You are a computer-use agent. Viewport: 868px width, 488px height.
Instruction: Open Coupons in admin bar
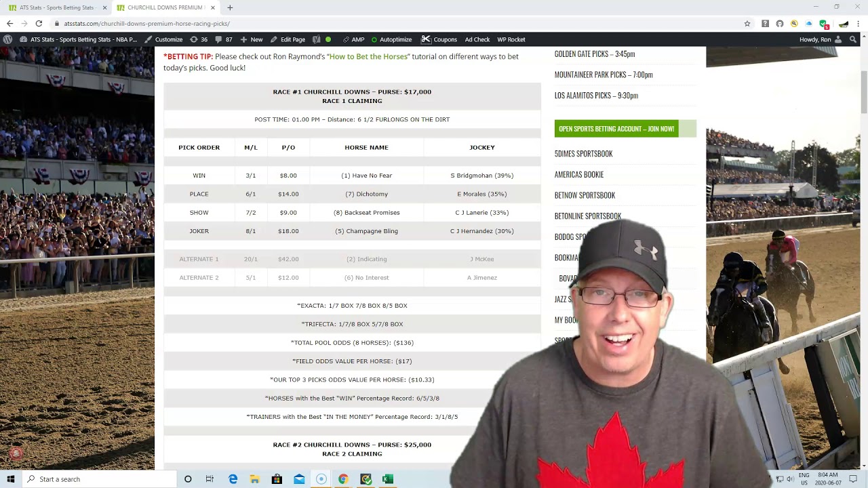pyautogui.click(x=439, y=39)
